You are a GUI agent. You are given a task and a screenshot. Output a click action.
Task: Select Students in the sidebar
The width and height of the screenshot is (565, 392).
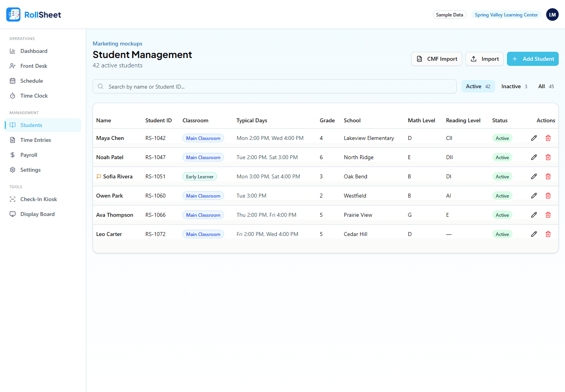coord(43,125)
